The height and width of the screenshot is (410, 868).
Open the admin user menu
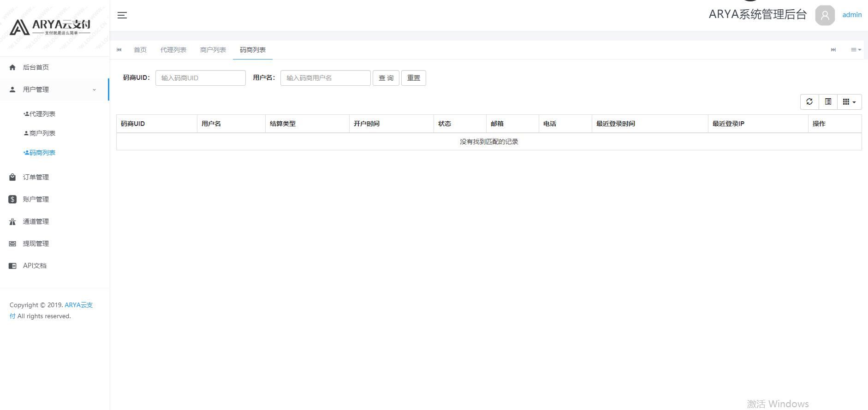click(852, 15)
